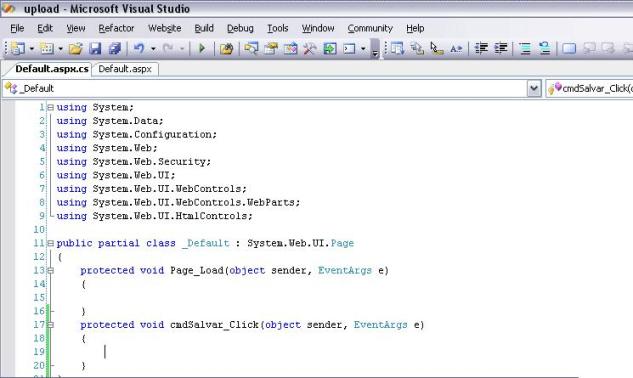Open the Refactor menu
The width and height of the screenshot is (633, 378).
click(x=116, y=28)
